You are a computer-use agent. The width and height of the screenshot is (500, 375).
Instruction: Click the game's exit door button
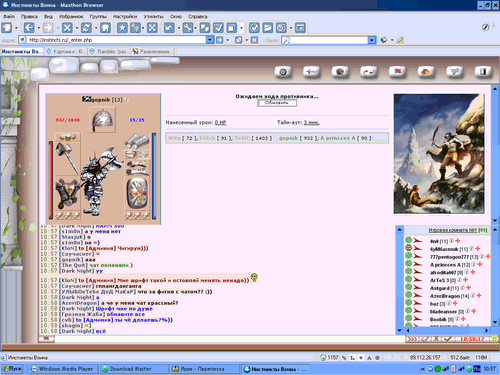(x=483, y=72)
